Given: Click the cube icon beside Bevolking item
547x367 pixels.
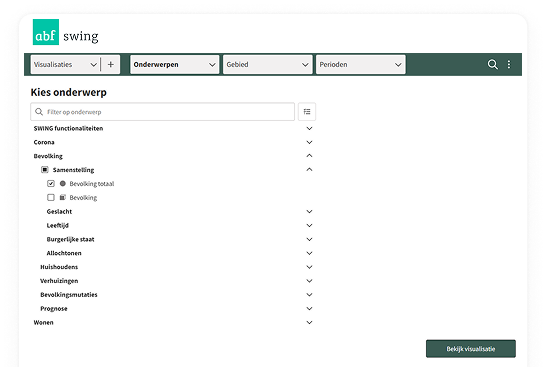Looking at the screenshot, I should pos(63,197).
